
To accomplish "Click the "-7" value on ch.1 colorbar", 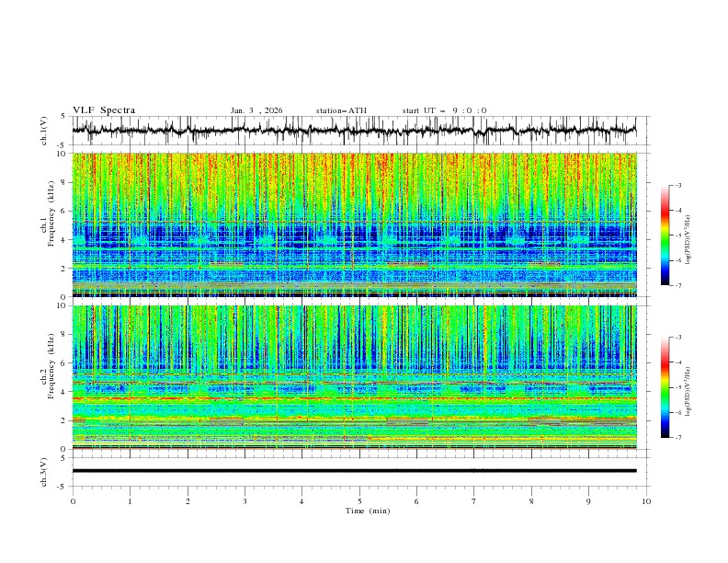I will (677, 285).
